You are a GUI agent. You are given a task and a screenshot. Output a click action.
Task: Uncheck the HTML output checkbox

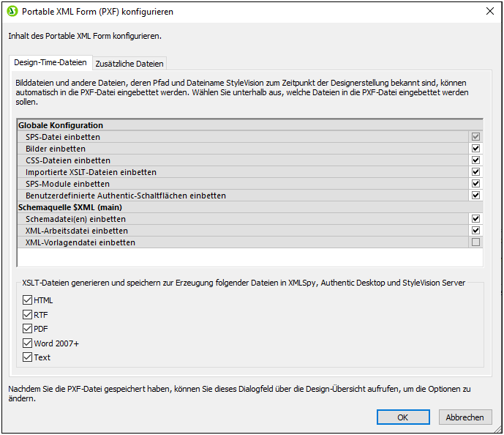(28, 300)
